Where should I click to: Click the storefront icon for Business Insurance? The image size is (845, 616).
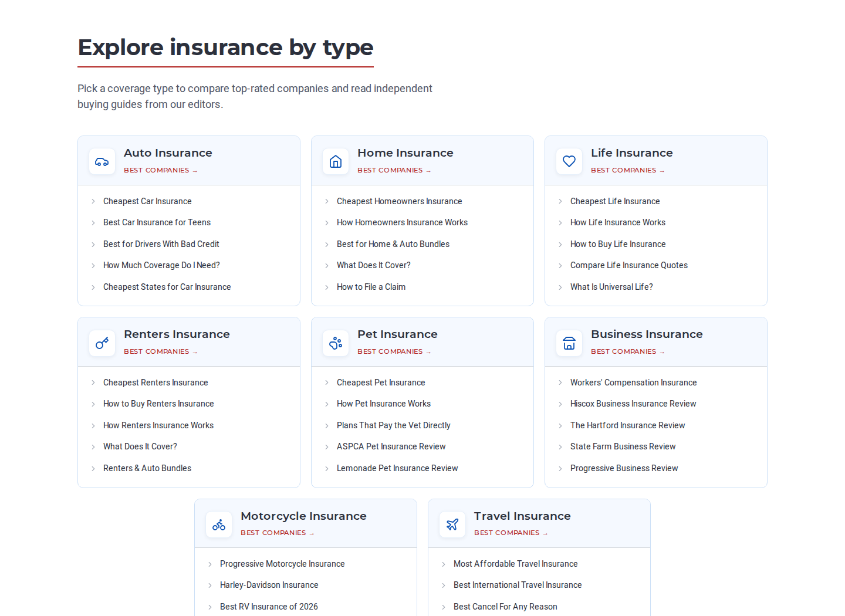569,343
